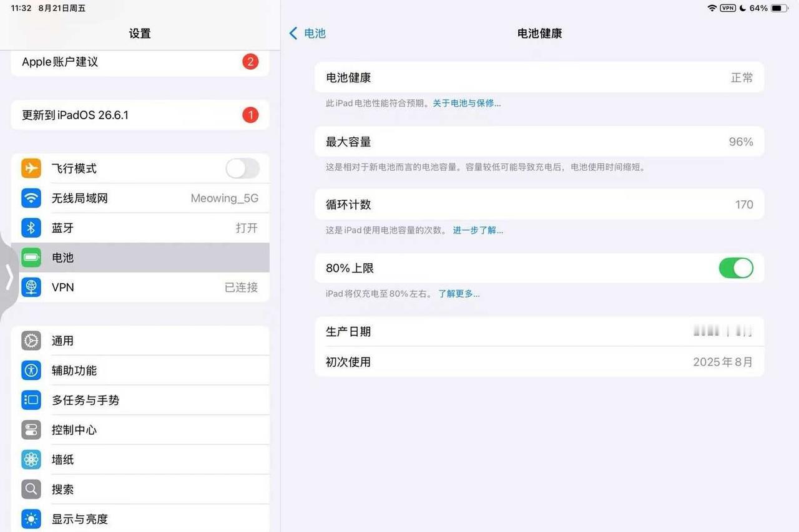Tap the 生产日期 row

[539, 332]
